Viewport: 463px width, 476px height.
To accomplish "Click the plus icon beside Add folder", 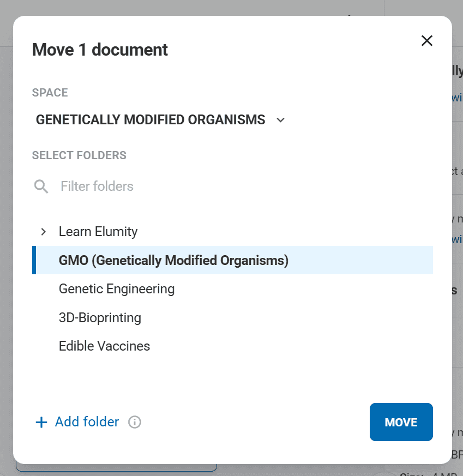I will coord(41,422).
